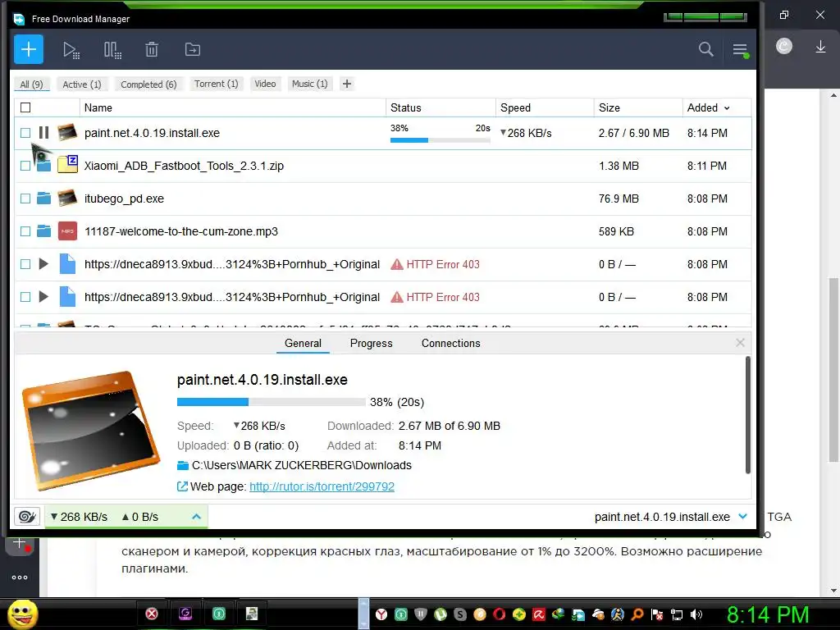
Task: Open the hamburger main menu
Action: pyautogui.click(x=741, y=50)
